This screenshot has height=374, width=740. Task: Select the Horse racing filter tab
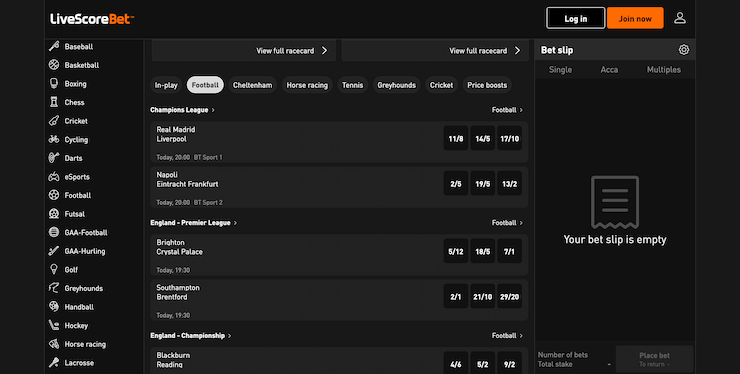[307, 85]
